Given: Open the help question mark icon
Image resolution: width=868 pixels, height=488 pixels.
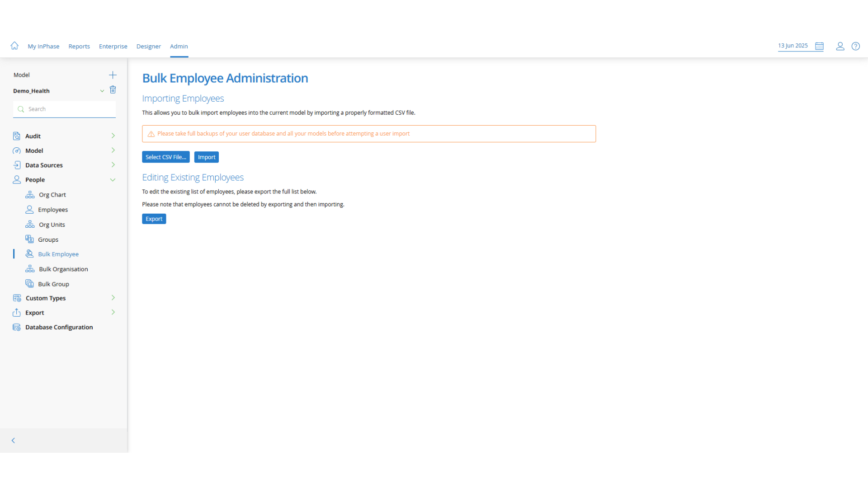Looking at the screenshot, I should [856, 46].
